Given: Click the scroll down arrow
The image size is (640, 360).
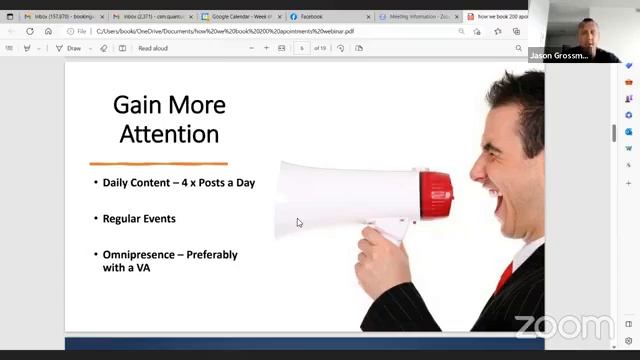Looking at the screenshot, I should pyautogui.click(x=614, y=347).
